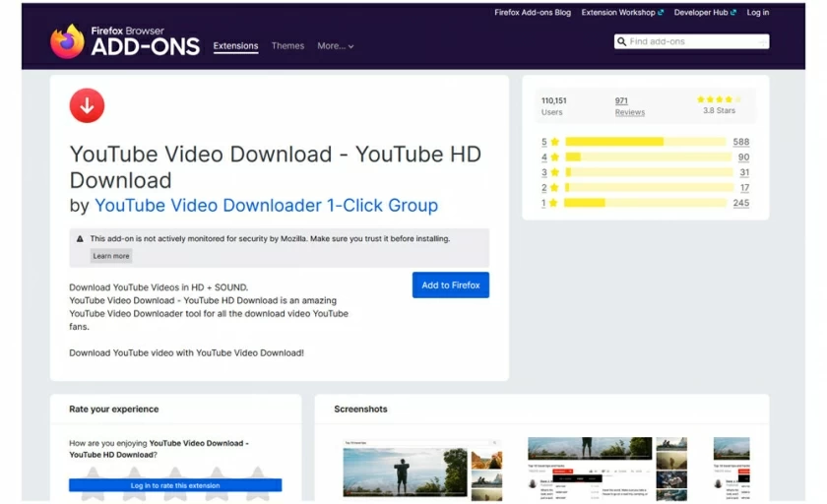Open the Extensions tab

point(235,46)
